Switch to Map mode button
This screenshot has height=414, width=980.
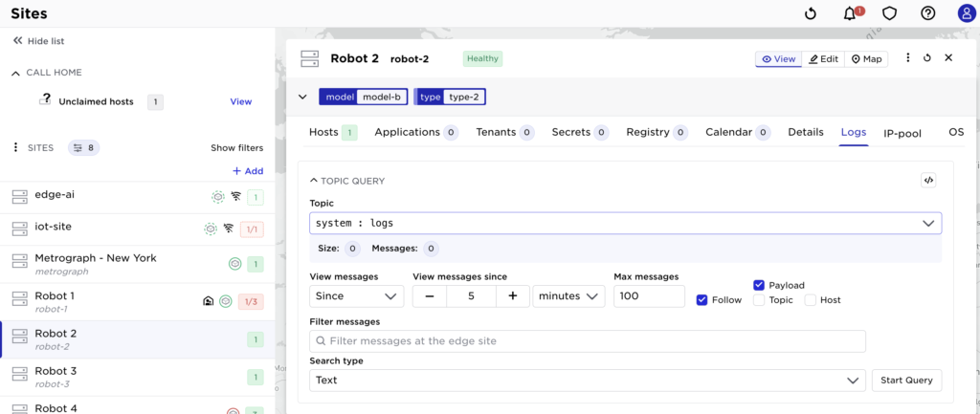(866, 58)
